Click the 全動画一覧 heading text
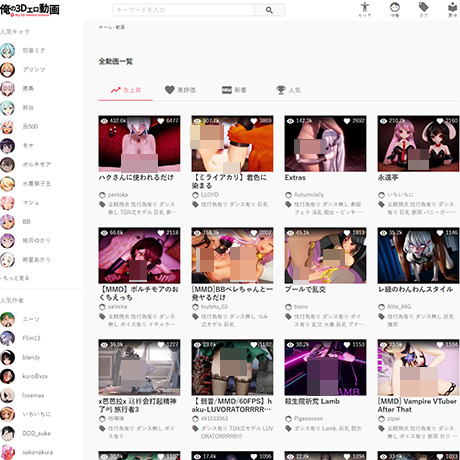The height and width of the screenshot is (460, 460). 116,61
